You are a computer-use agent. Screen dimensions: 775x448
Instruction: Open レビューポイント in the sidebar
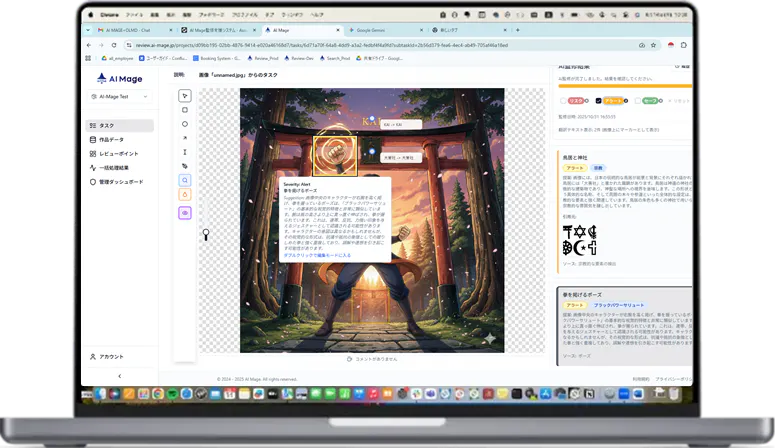point(120,154)
